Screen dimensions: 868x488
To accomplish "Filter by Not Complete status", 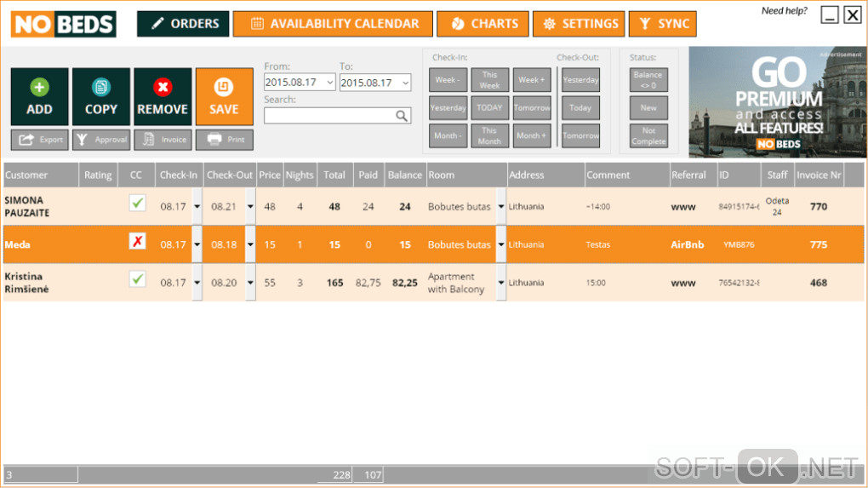I will pyautogui.click(x=648, y=135).
